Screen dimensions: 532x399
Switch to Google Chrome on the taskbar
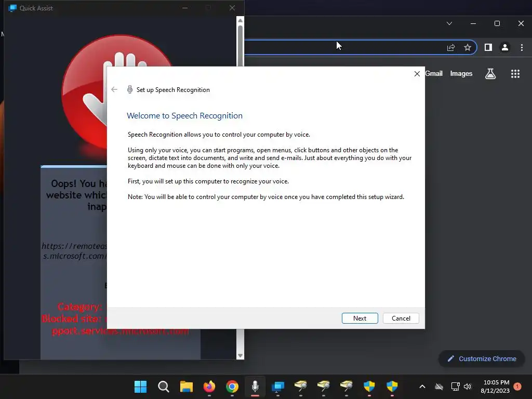pos(232,387)
